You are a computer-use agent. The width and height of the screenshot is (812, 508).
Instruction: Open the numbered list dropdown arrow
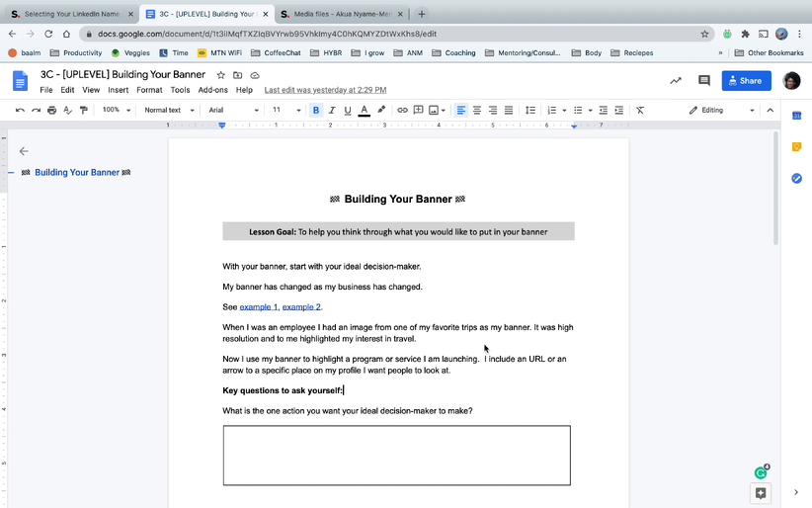click(564, 111)
